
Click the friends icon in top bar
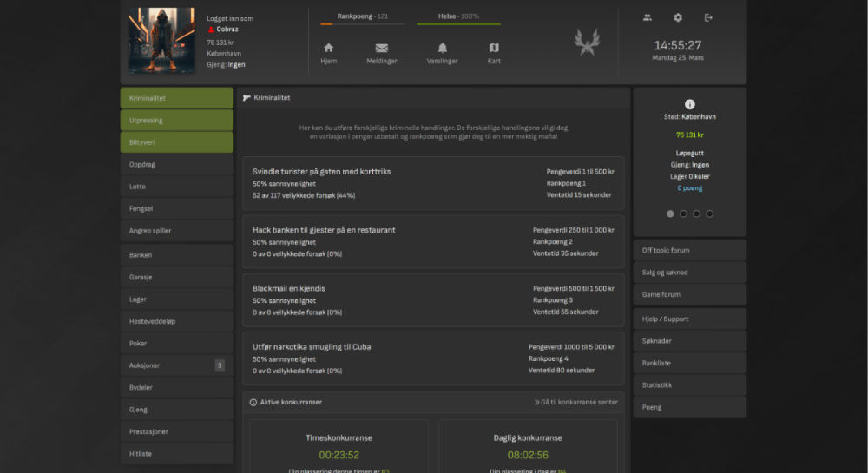(x=648, y=17)
